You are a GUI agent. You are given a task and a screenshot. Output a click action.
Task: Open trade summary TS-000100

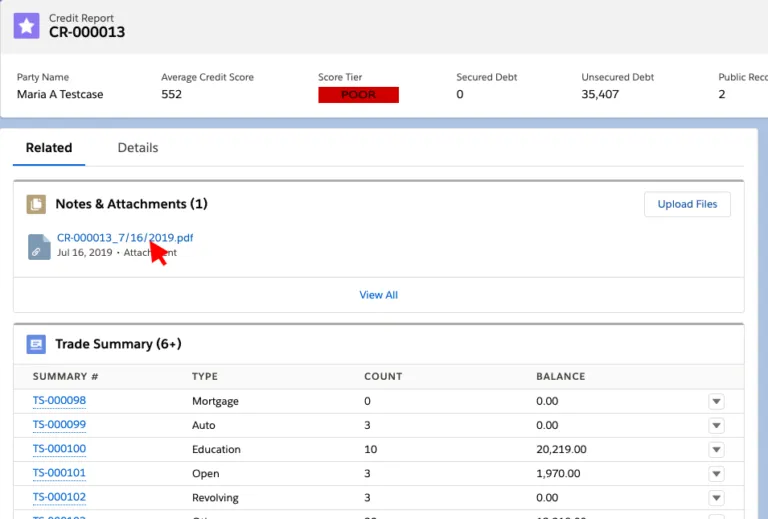pos(59,448)
